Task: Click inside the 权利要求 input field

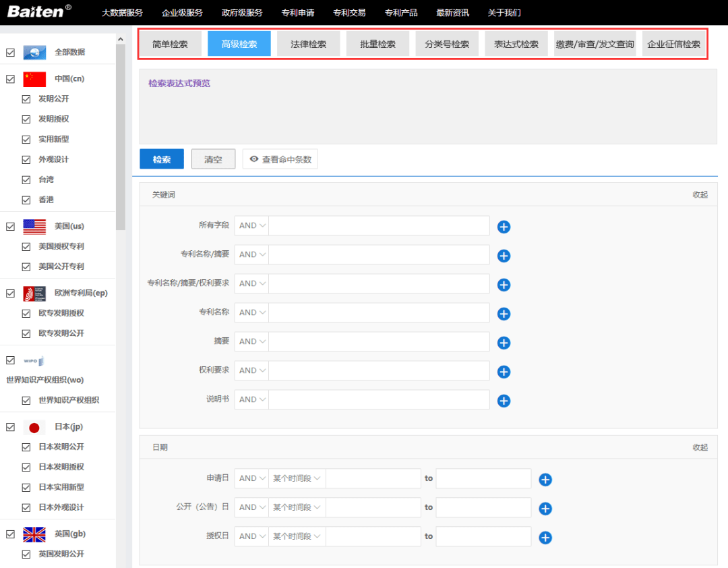Action: click(378, 370)
